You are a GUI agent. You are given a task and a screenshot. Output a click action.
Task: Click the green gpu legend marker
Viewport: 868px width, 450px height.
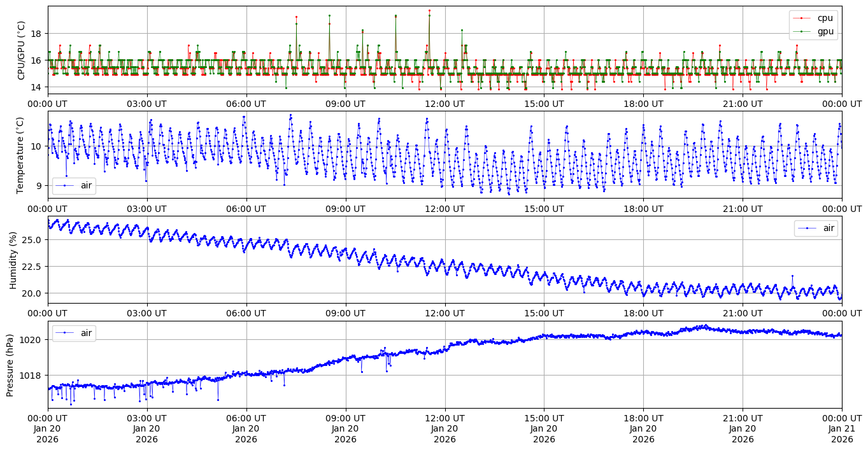[804, 31]
